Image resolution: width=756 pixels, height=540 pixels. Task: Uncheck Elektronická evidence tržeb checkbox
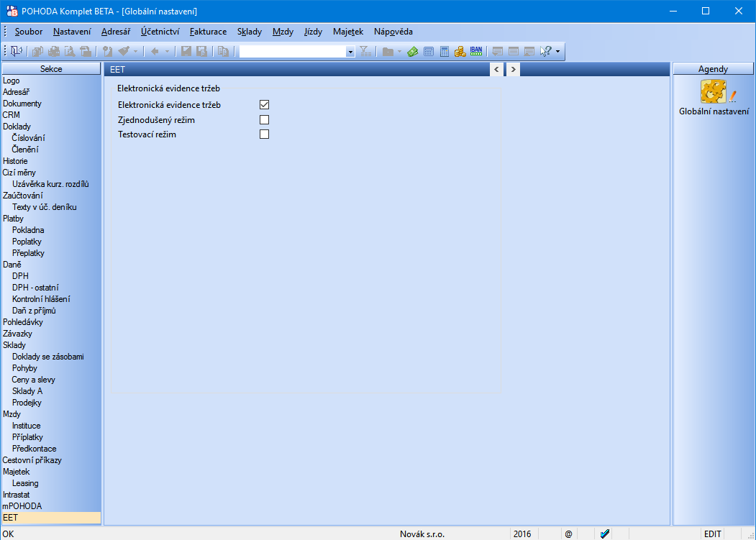pyautogui.click(x=264, y=105)
